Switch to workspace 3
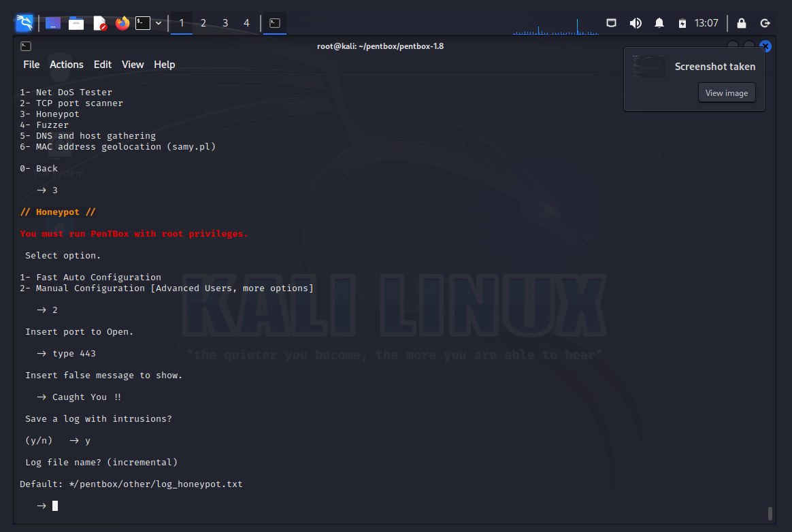Viewport: 792px width, 532px height. (225, 23)
